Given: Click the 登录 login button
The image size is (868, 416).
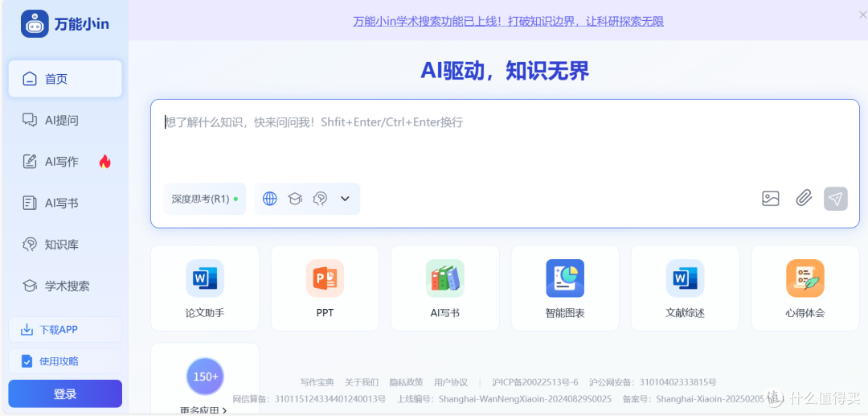Looking at the screenshot, I should (65, 394).
